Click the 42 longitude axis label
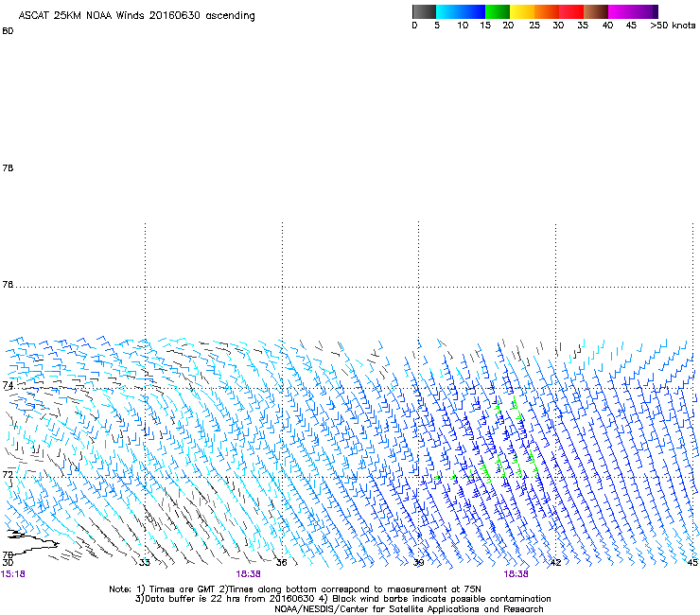 pyautogui.click(x=555, y=563)
